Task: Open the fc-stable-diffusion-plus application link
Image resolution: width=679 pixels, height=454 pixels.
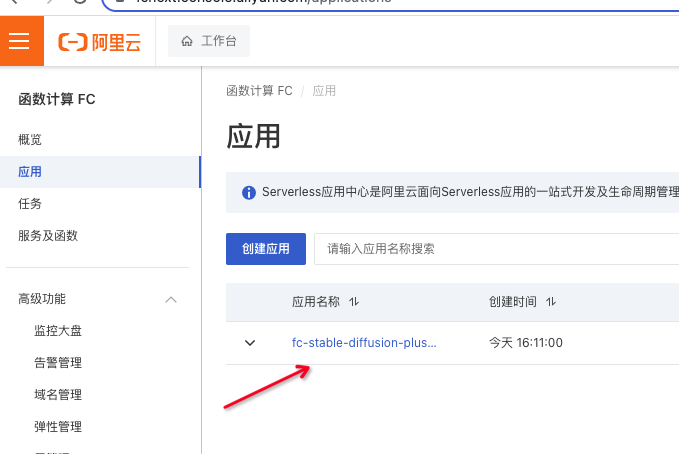Action: [364, 343]
